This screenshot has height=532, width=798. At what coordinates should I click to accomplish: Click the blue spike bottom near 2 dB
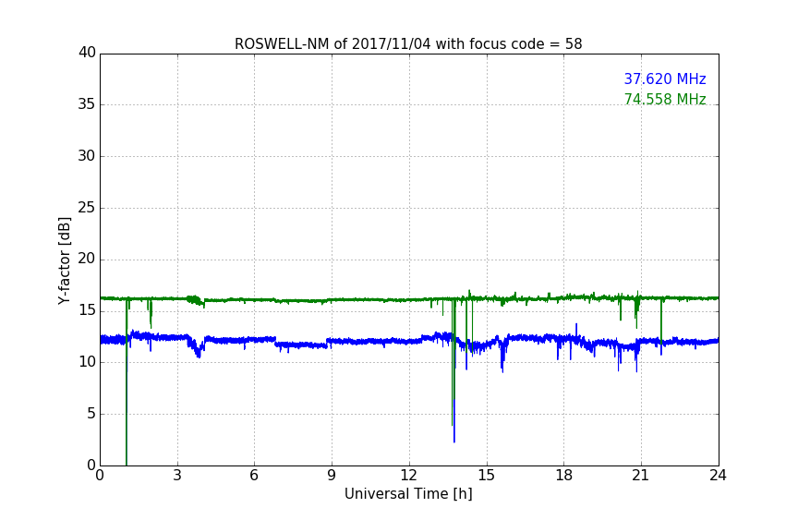[x=454, y=441]
